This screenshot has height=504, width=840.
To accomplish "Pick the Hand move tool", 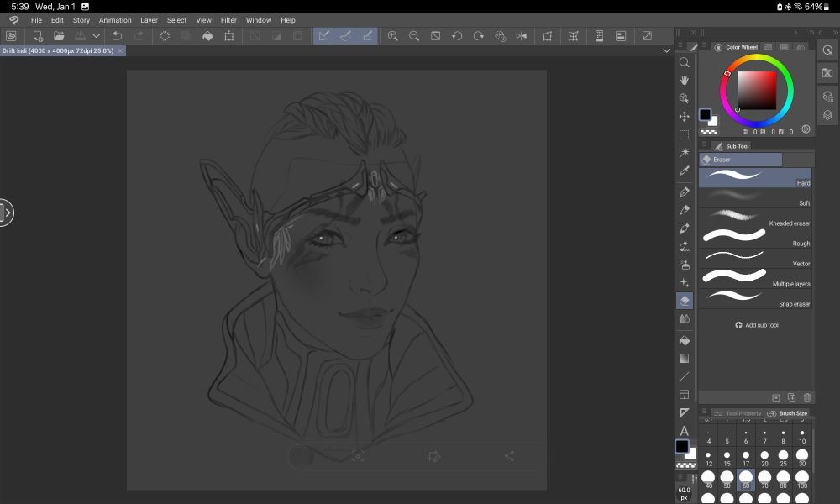I will 685,81.
